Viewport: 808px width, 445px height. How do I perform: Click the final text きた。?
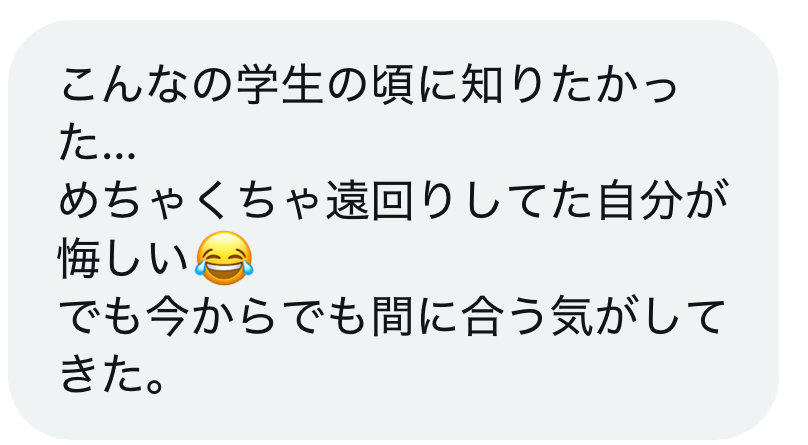tap(112, 374)
